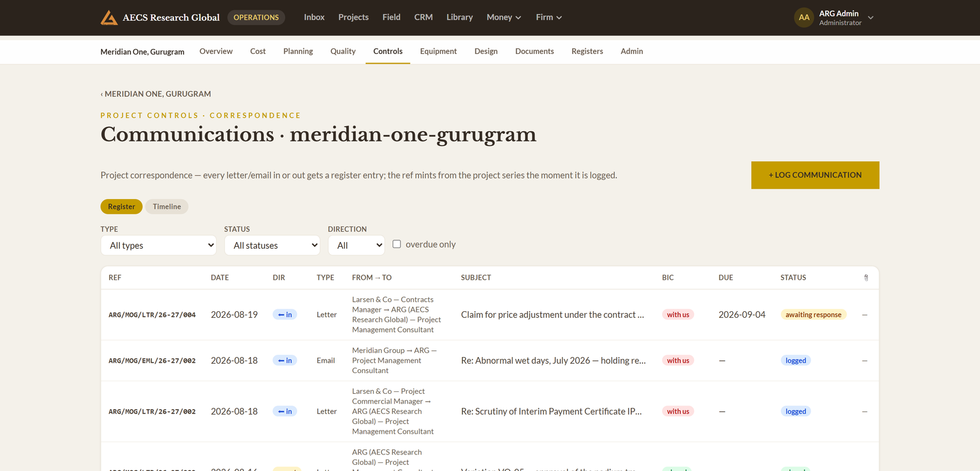Switch to the Documents tab
980x471 pixels.
coord(535,51)
